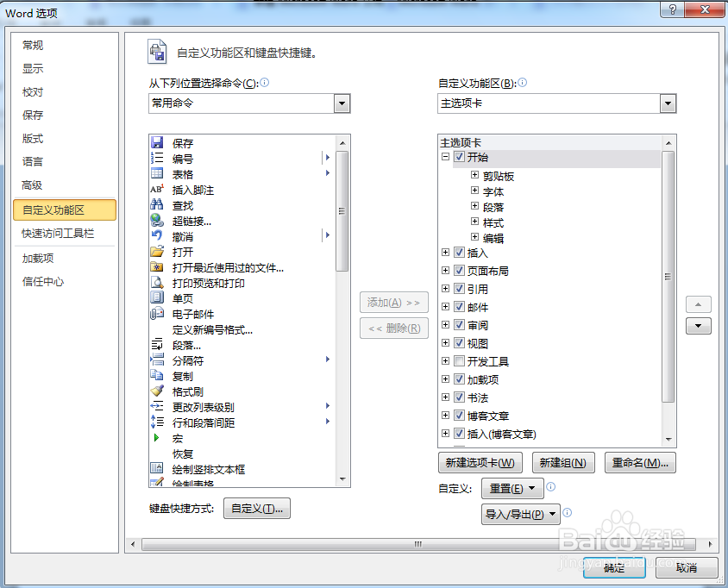Click the 新建组 button
The width and height of the screenshot is (728, 588).
(563, 463)
